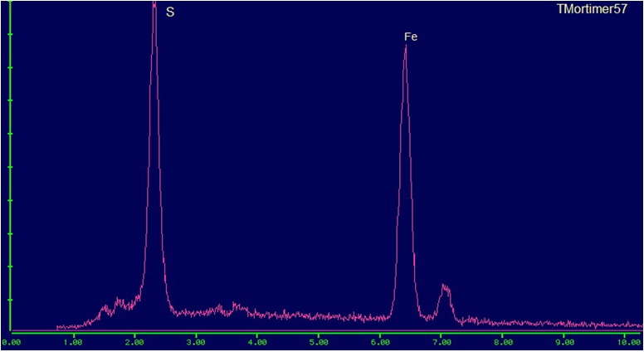This screenshot has width=644, height=352.
Task: Click the 2.00 energy axis label
Action: coord(134,342)
